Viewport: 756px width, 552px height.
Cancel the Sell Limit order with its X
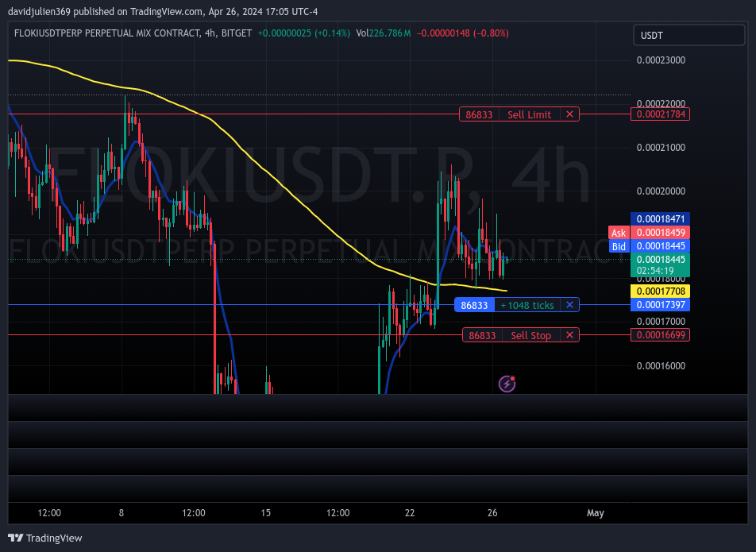pyautogui.click(x=569, y=114)
